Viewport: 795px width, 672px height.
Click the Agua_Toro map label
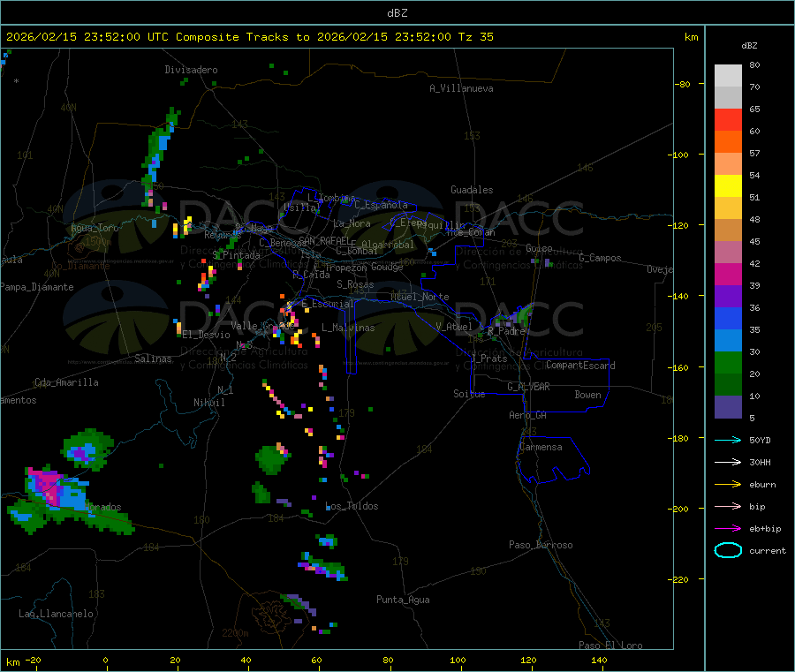coord(95,228)
